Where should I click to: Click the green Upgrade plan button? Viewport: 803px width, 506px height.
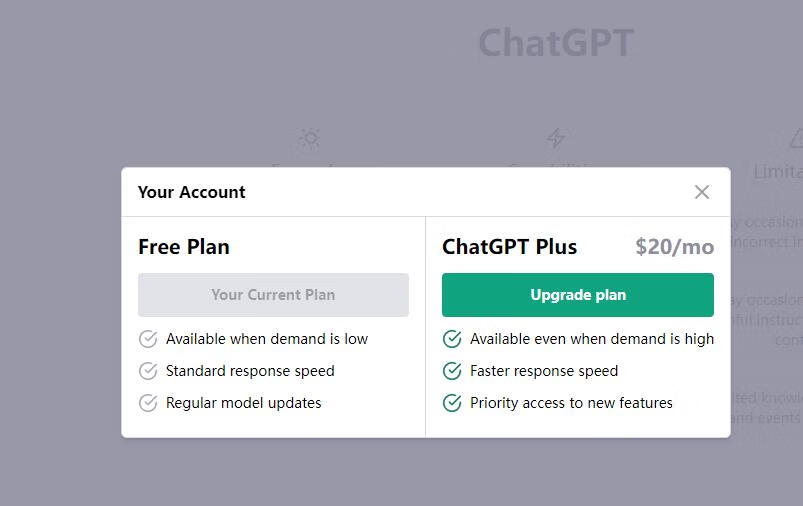[x=578, y=295]
